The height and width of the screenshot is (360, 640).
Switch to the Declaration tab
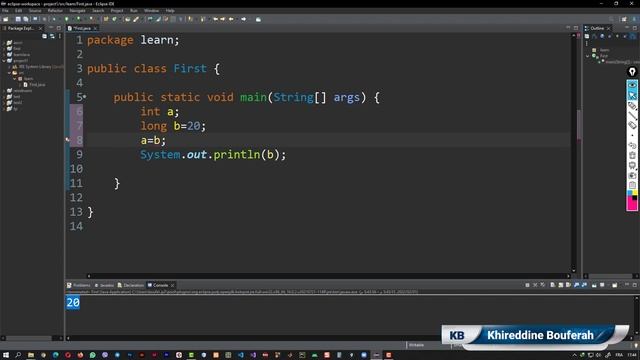pos(131,285)
